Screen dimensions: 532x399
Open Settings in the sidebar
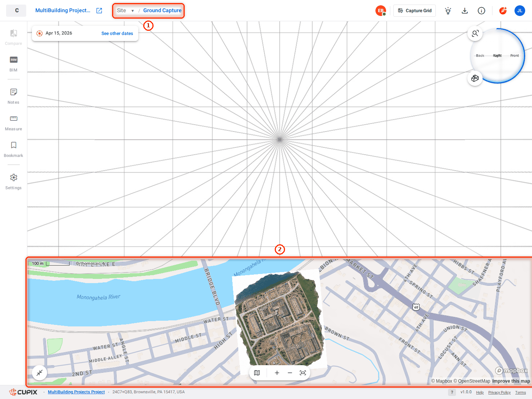[13, 182]
